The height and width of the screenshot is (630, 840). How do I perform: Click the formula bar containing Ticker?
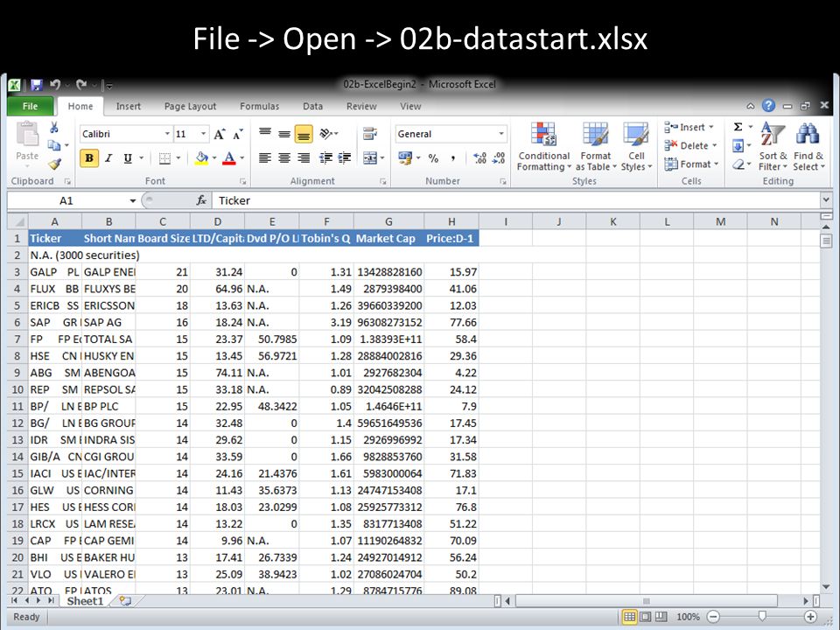click(516, 200)
